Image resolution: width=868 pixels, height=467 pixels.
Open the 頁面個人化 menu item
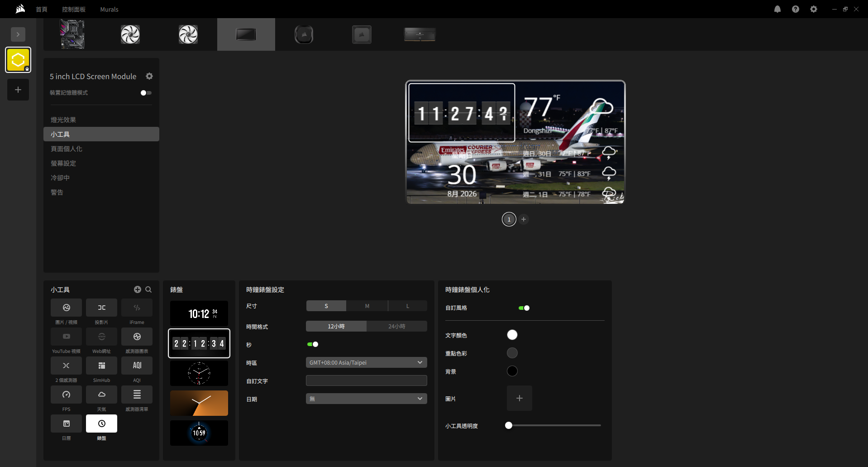(101, 149)
